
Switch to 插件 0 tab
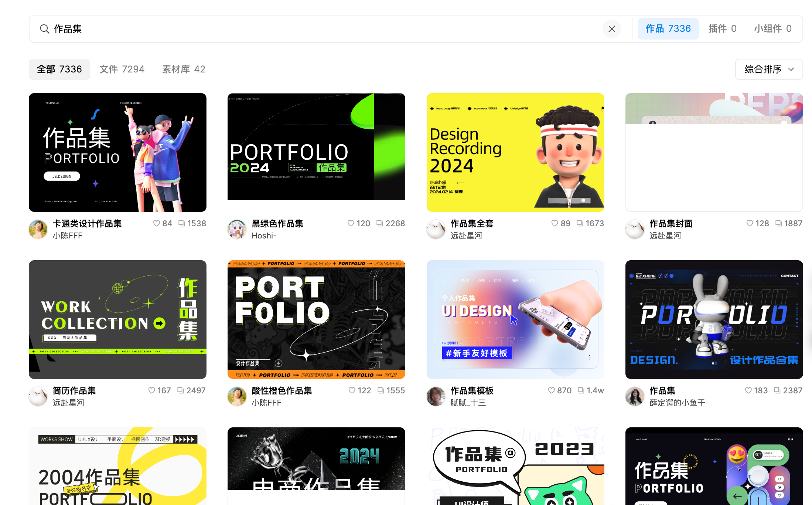point(722,29)
